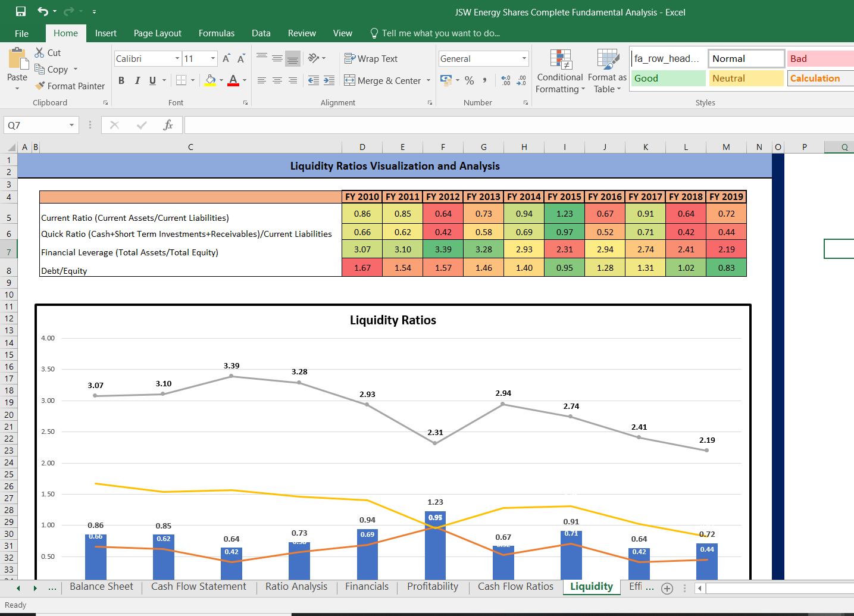Apply comma style formatting
Image resolution: width=854 pixels, height=616 pixels.
(485, 80)
